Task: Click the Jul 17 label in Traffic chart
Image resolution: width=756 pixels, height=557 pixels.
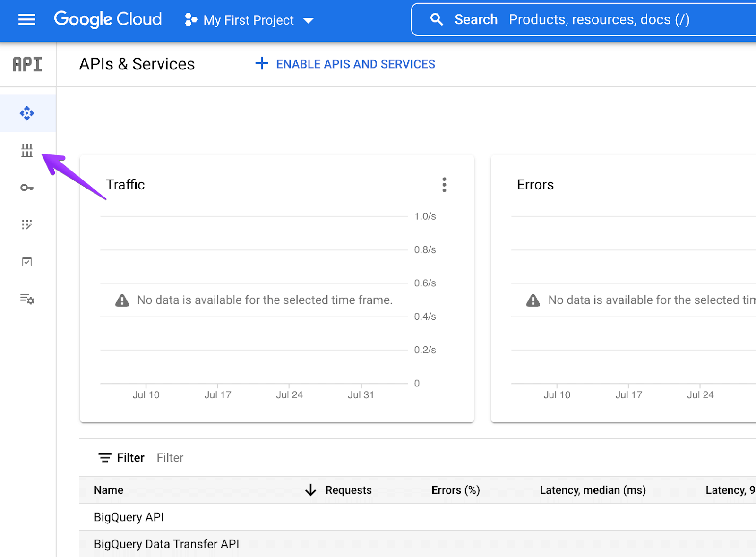Action: point(218,395)
